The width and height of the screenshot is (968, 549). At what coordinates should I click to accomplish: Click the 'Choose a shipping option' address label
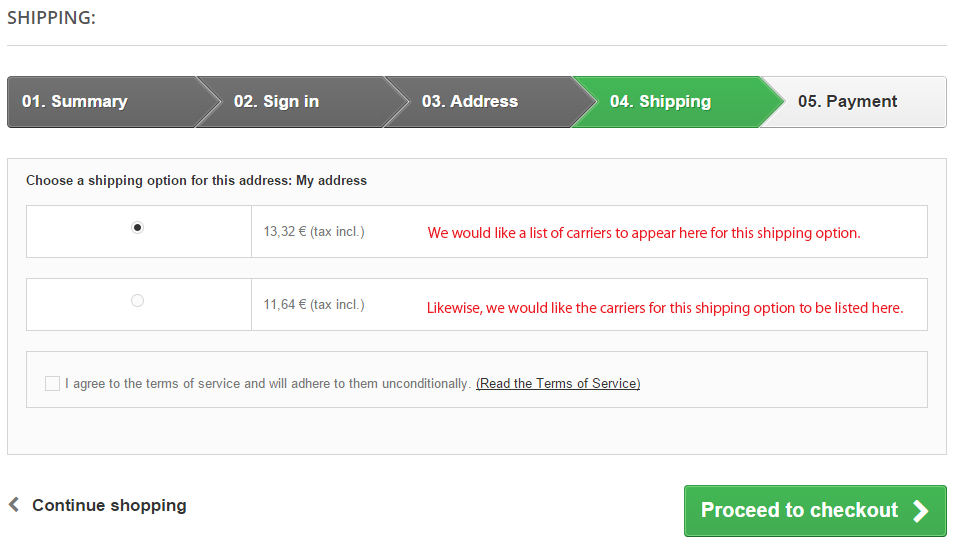click(196, 181)
